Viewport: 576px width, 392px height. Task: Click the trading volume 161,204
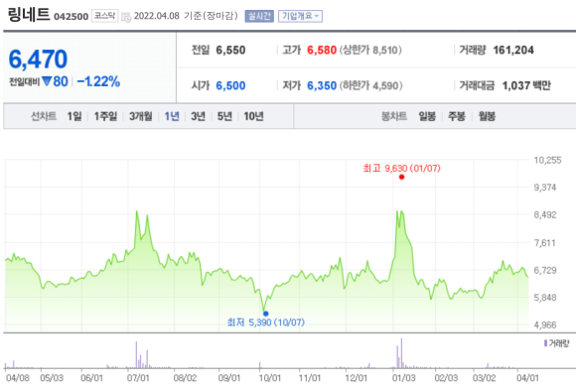point(513,50)
